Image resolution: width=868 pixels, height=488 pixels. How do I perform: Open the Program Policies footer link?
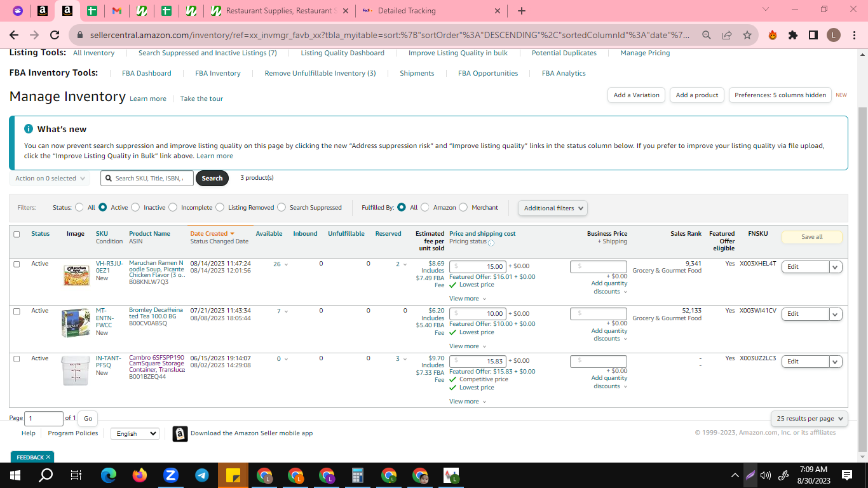(x=73, y=433)
